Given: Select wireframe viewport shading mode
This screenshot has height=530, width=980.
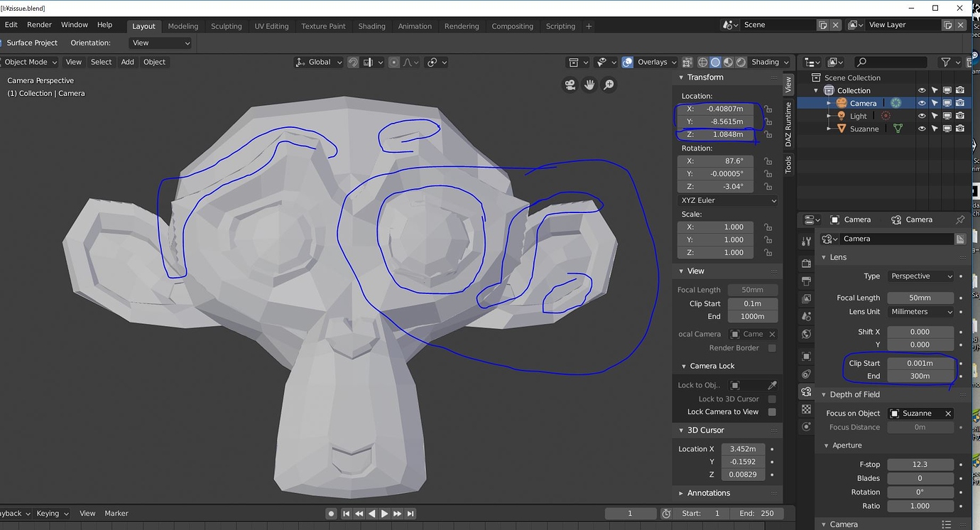Looking at the screenshot, I should [702, 63].
